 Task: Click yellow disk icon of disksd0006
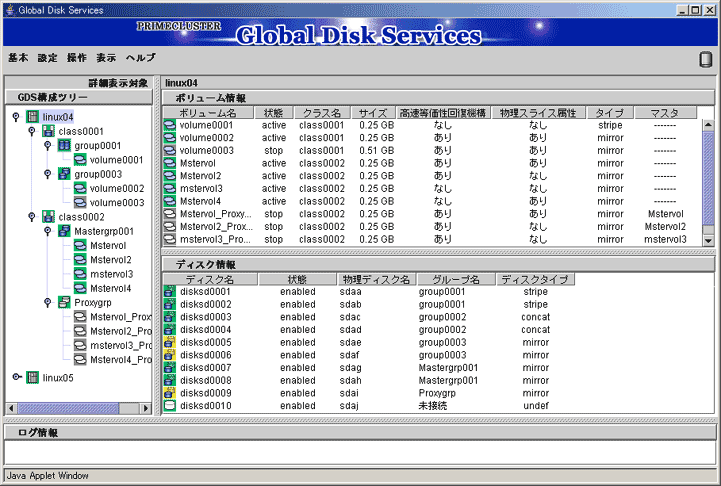point(170,354)
